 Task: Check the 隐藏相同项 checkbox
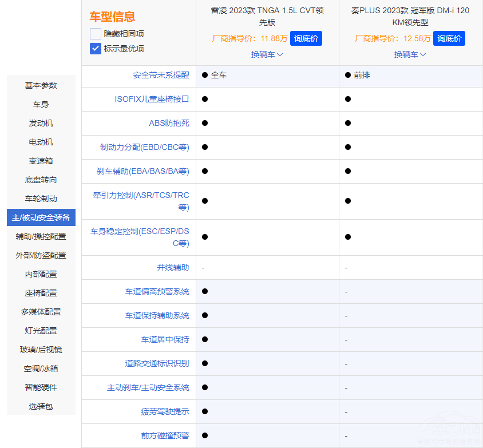tap(96, 34)
